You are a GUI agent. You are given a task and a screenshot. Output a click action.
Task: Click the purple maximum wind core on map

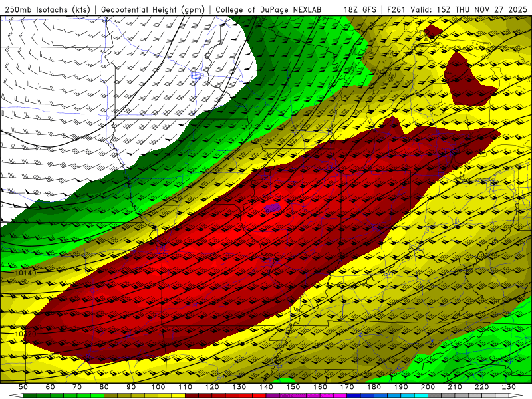point(273,208)
